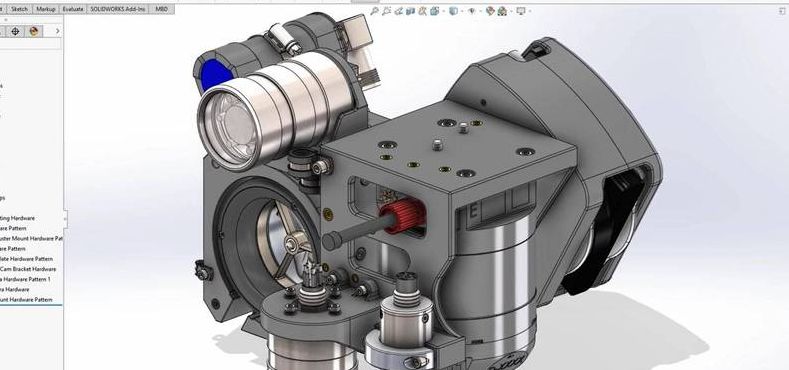Click the feature tree filter field

click(30, 44)
